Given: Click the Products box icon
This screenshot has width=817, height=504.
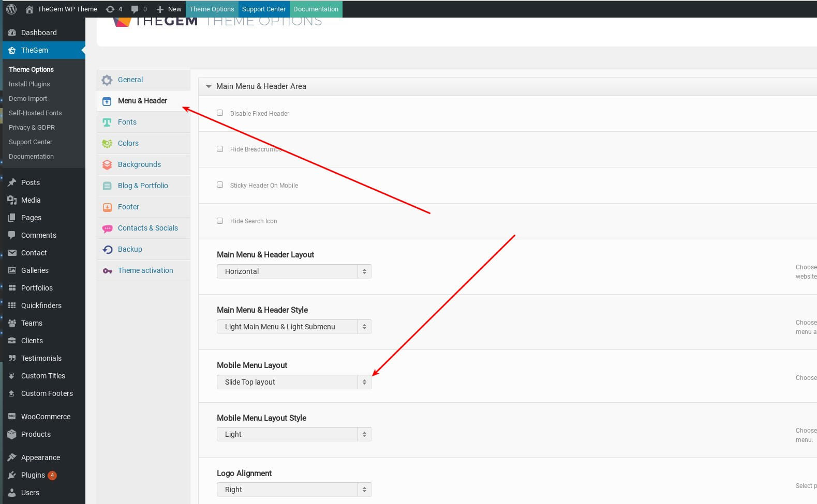Looking at the screenshot, I should tap(12, 434).
